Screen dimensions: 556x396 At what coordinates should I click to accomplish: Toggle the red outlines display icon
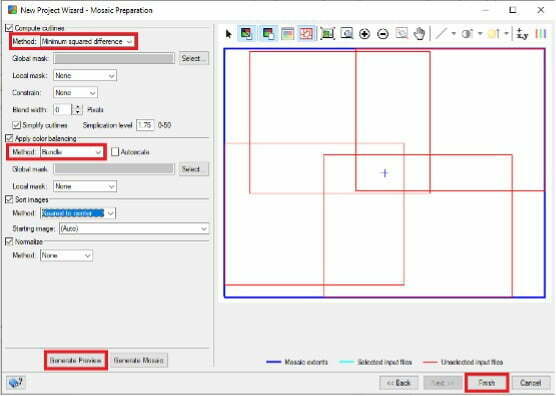point(306,34)
